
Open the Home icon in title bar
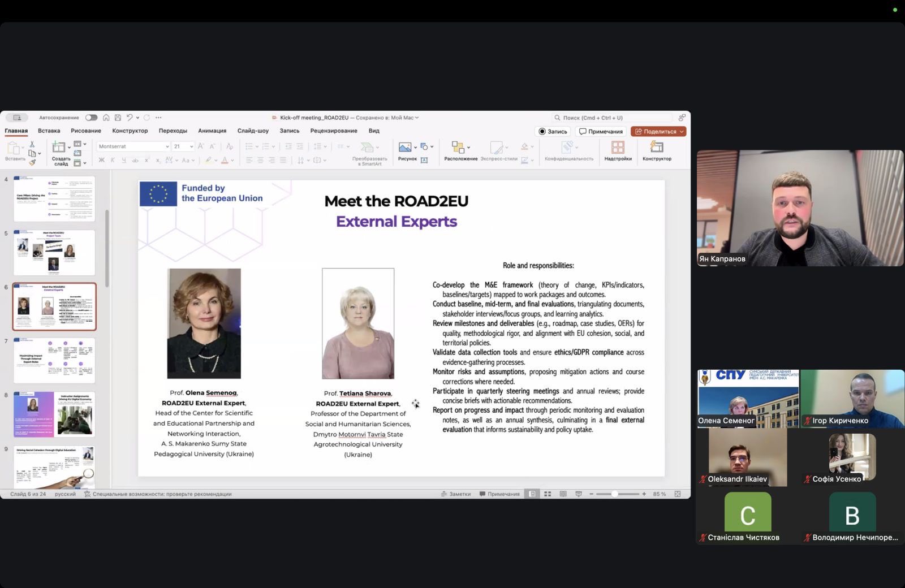106,118
